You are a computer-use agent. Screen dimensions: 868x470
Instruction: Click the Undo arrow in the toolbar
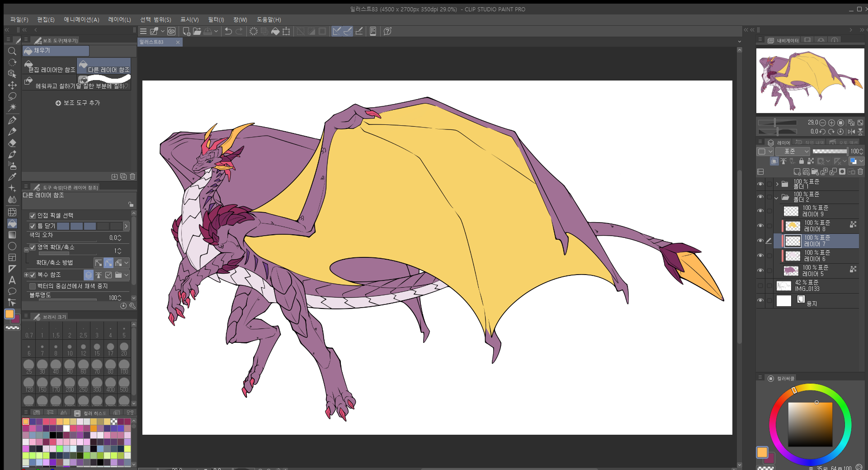tap(228, 31)
